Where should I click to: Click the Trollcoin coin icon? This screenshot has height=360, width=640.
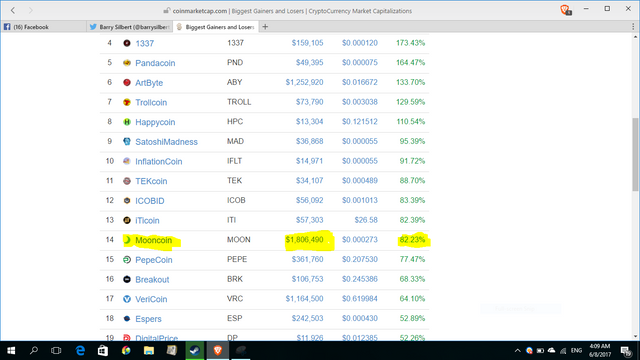coord(127,102)
